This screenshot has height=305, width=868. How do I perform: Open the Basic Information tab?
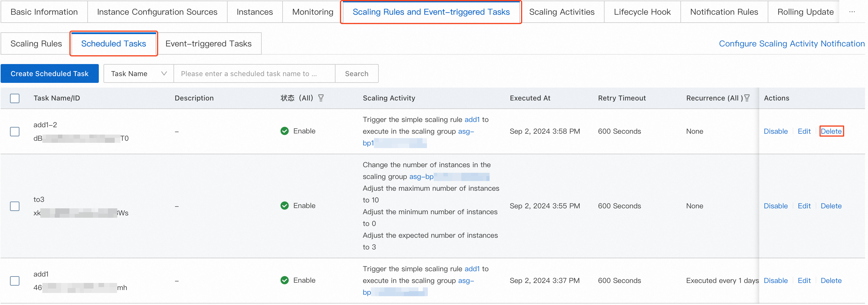pyautogui.click(x=44, y=12)
